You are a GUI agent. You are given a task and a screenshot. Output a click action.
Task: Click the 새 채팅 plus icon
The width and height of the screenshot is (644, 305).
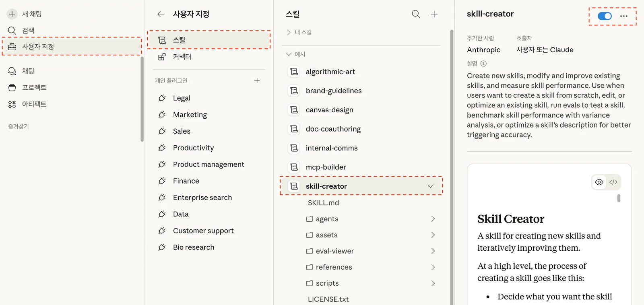point(12,14)
